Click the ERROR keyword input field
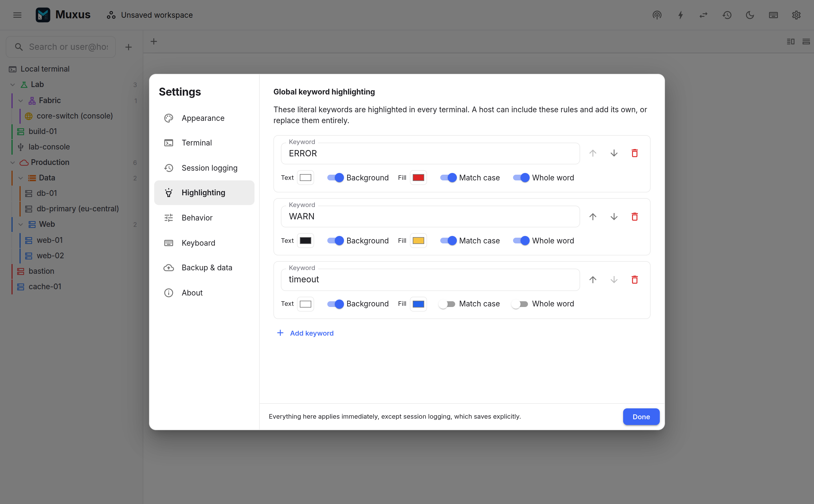814x504 pixels. 430,153
